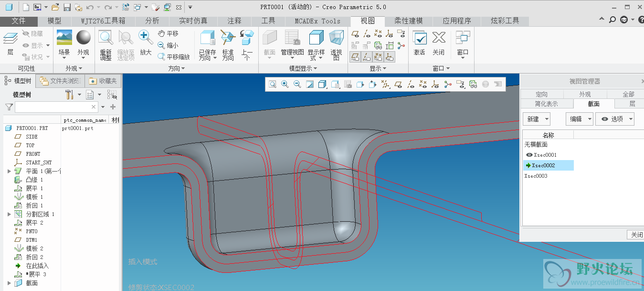The height and width of the screenshot is (291, 644).
Task: Expand the 平面 1 feature in model tree
Action: tap(9, 171)
